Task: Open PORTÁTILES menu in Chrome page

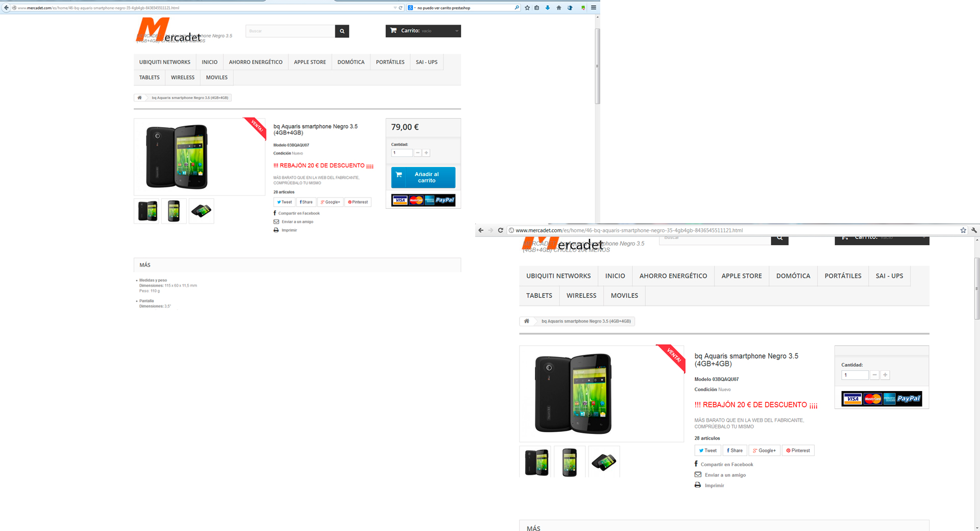Action: tap(843, 276)
